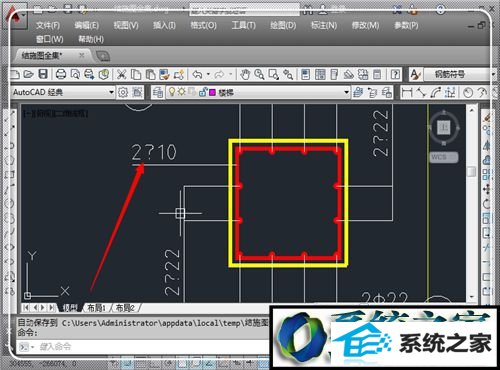Click the Open file folder icon
Image resolution: width=500 pixels, height=370 pixels.
coord(29,74)
